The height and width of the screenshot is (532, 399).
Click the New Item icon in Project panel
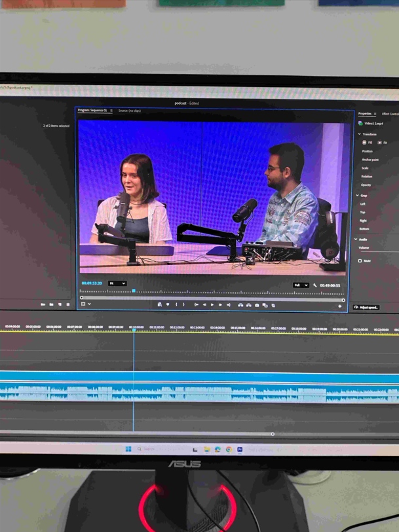point(60,305)
